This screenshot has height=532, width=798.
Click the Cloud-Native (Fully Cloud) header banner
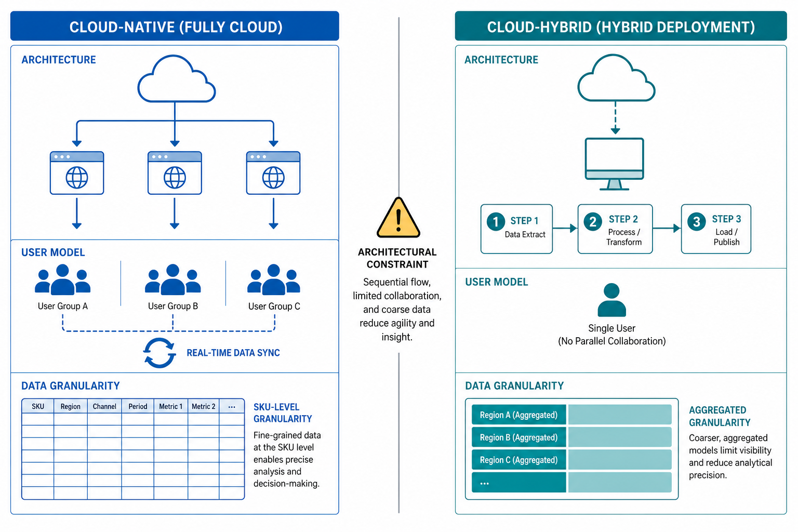tap(175, 26)
